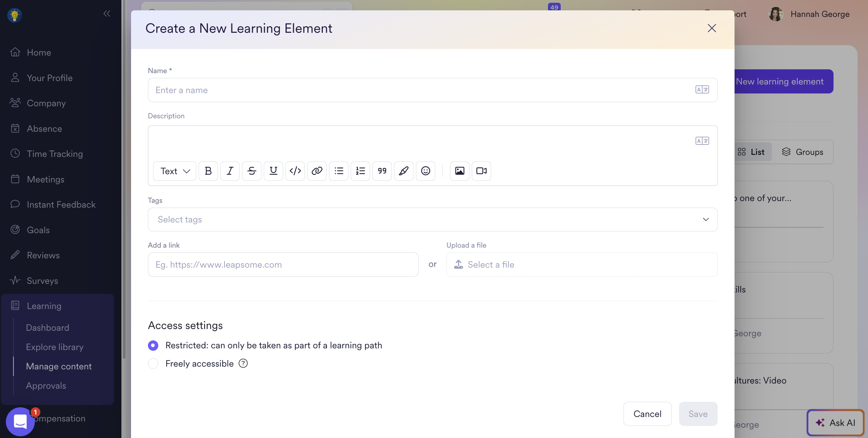Click the highlighter marker icon
Image resolution: width=868 pixels, height=438 pixels.
click(x=403, y=171)
